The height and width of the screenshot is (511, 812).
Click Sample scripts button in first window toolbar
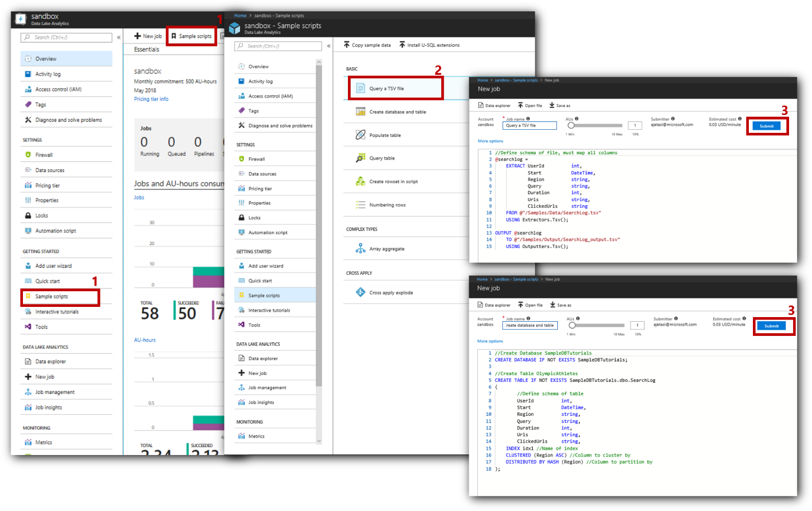(192, 36)
